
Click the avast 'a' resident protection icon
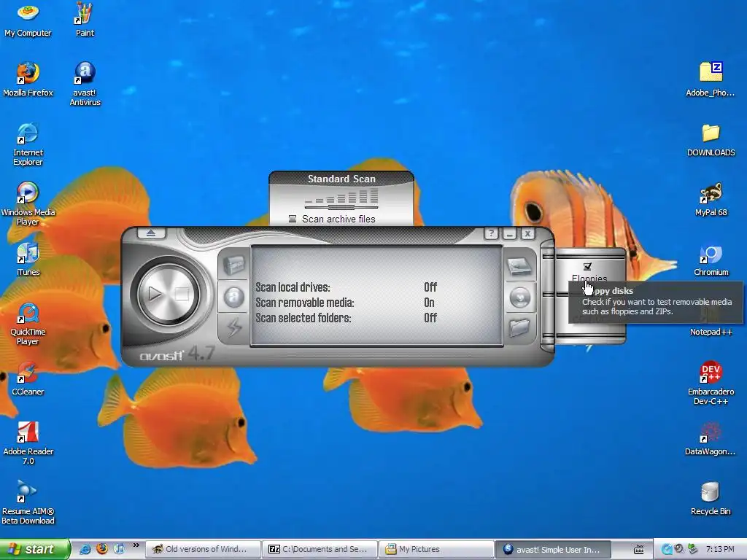233,297
